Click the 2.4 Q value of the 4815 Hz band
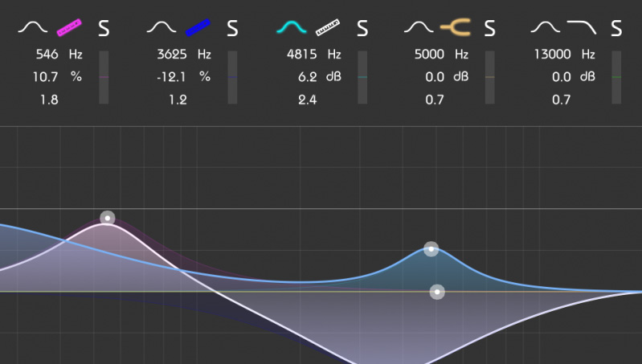This screenshot has width=642, height=364. (308, 100)
